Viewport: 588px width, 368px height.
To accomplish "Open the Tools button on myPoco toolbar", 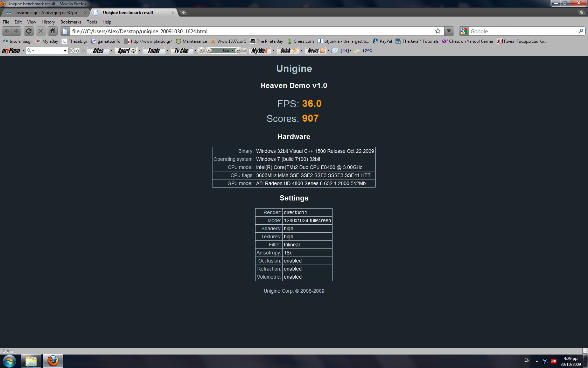I will pyautogui.click(x=154, y=50).
